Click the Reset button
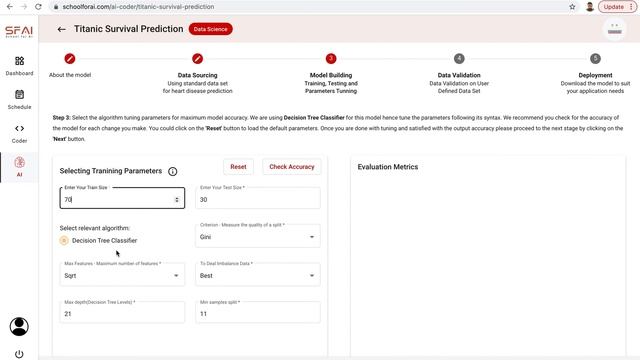 tap(238, 167)
